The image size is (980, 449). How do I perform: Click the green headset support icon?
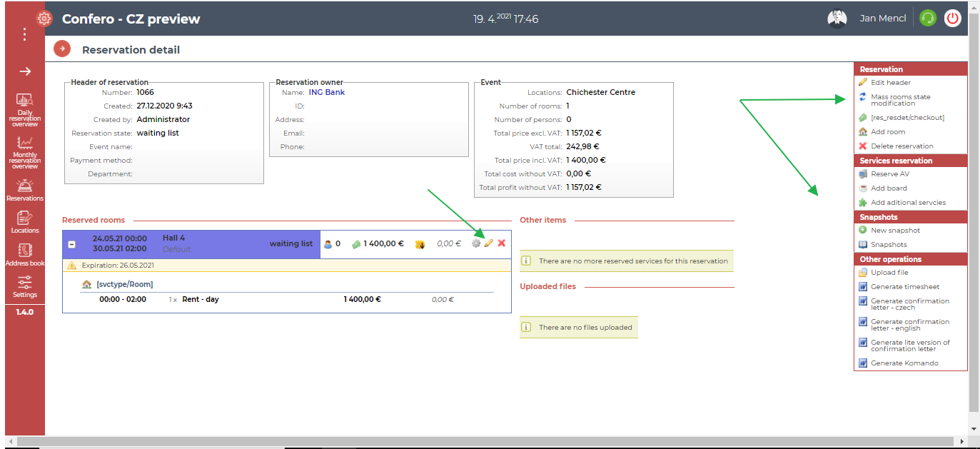coord(928,19)
